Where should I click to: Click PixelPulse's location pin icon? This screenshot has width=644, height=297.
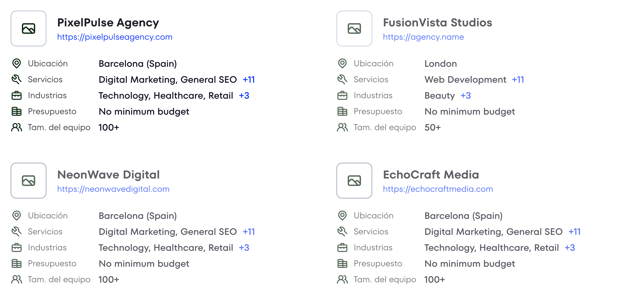pyautogui.click(x=16, y=63)
